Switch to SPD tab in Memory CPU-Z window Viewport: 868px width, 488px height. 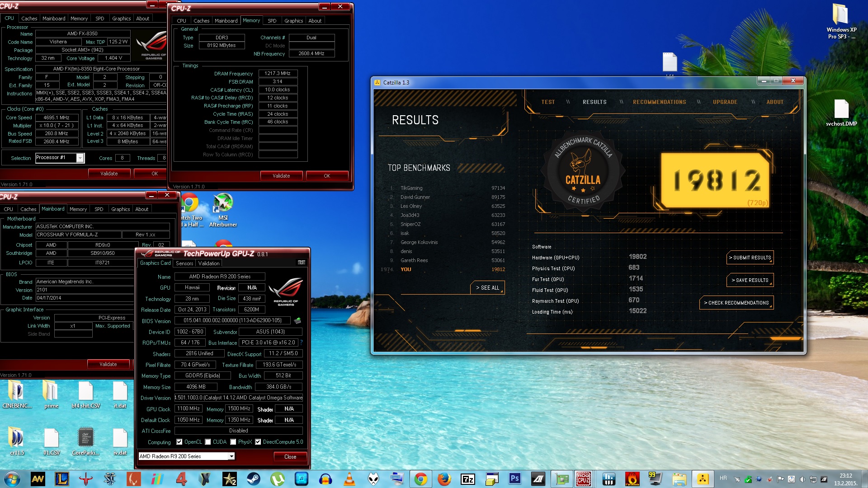coord(272,21)
